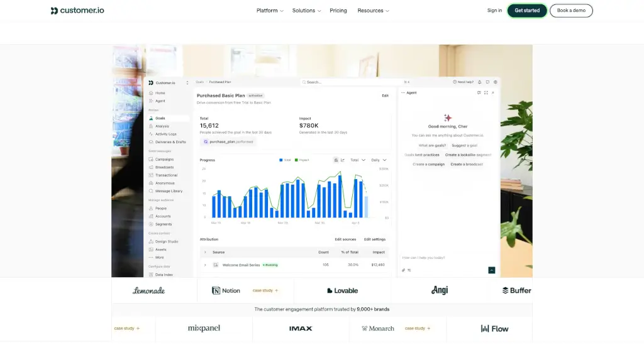Image resolution: width=644 pixels, height=362 pixels.
Task: Switch Progress chart to bar view icon
Action: coord(336,160)
